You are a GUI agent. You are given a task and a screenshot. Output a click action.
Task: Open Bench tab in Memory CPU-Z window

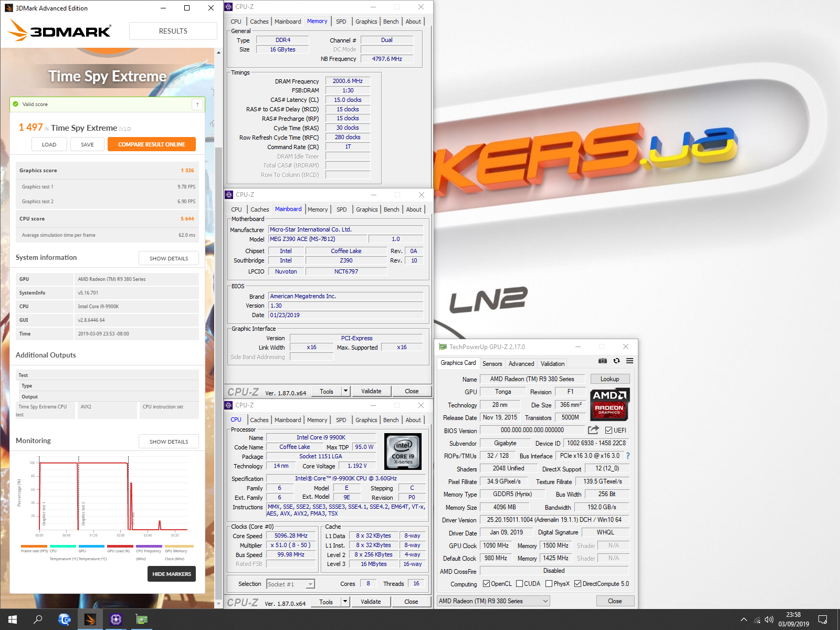click(x=391, y=22)
